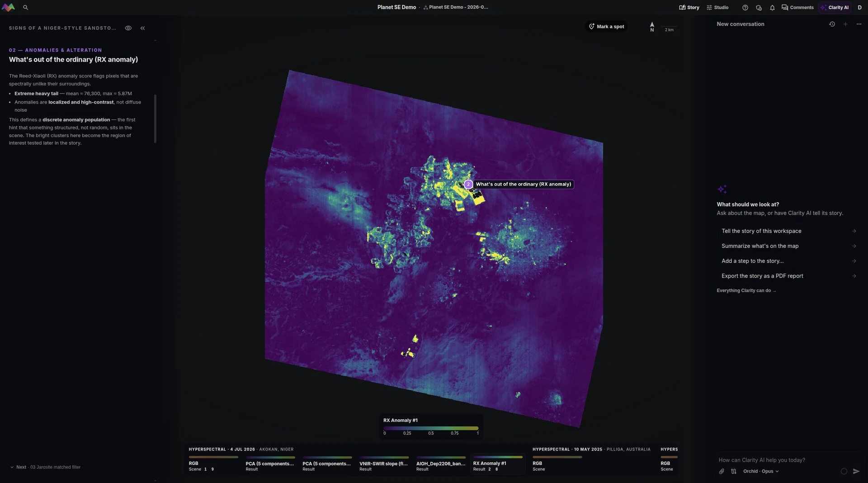Click the story panel vertical scrollbar

point(155,118)
